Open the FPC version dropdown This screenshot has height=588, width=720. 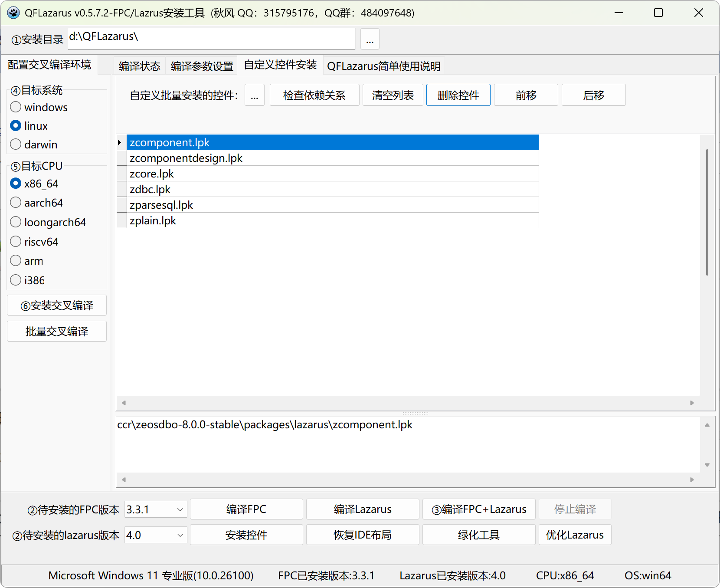(x=180, y=509)
